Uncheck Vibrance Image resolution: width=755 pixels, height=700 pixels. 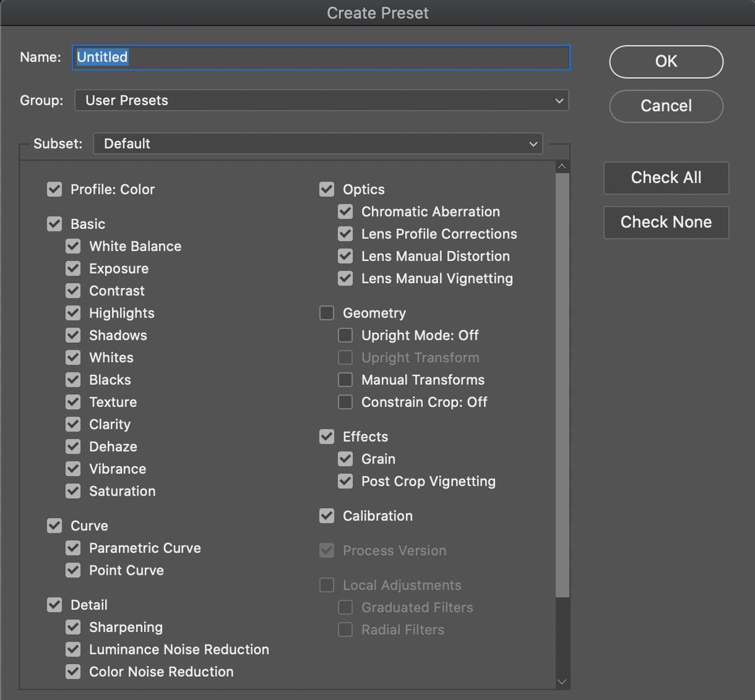(x=73, y=469)
